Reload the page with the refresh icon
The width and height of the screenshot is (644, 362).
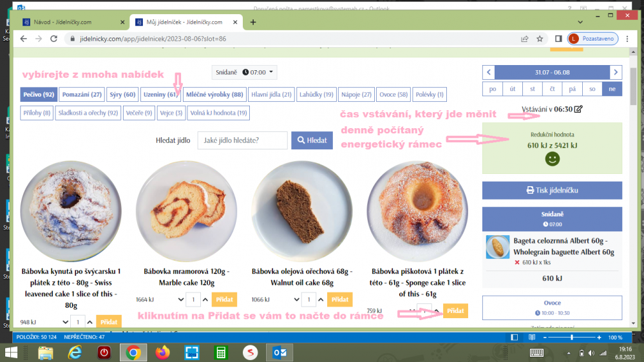pyautogui.click(x=55, y=39)
